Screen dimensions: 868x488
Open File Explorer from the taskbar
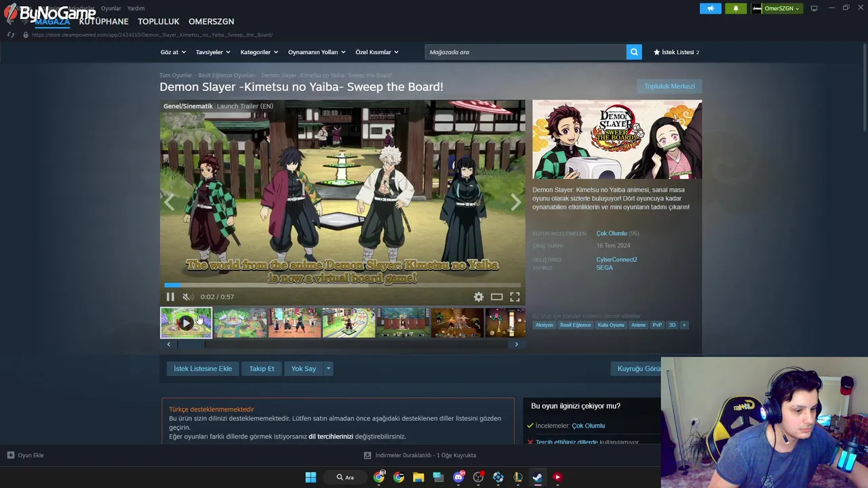(418, 477)
